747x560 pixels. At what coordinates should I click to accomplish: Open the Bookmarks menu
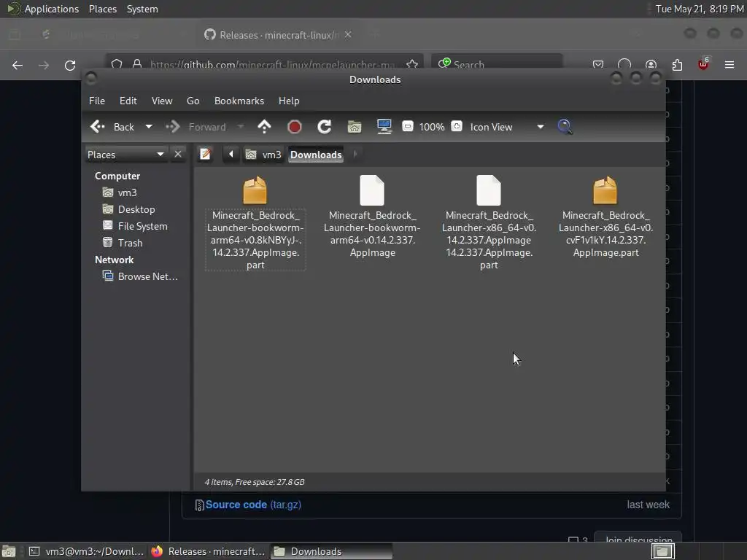tap(239, 101)
